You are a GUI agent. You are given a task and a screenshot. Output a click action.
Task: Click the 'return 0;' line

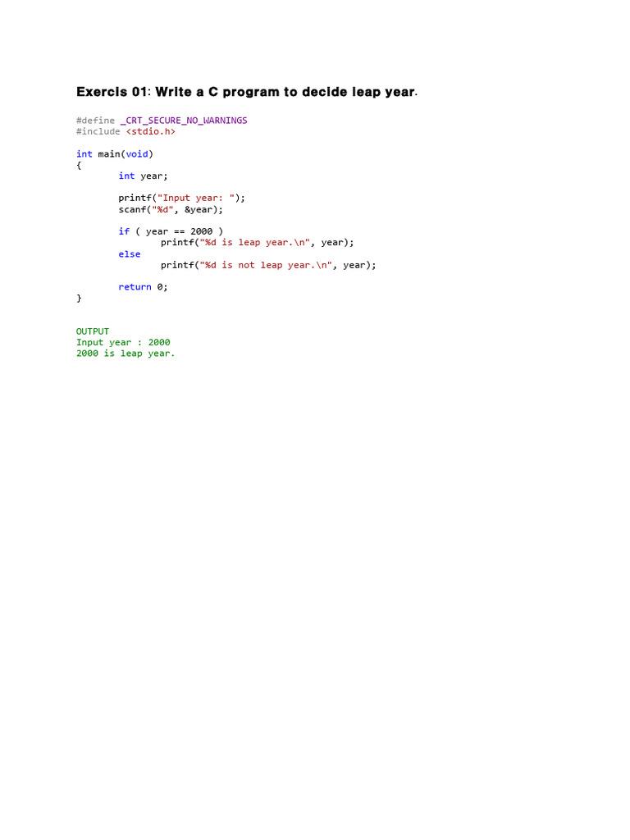click(143, 287)
